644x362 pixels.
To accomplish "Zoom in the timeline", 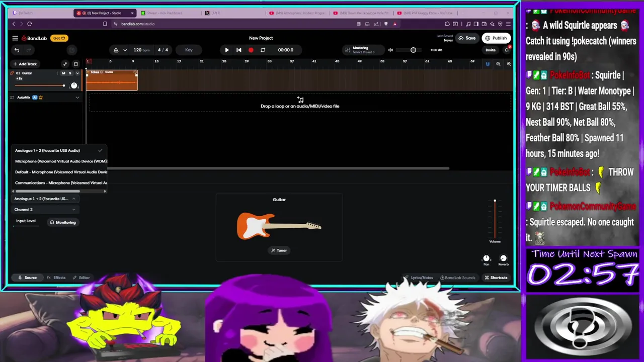I will point(509,64).
